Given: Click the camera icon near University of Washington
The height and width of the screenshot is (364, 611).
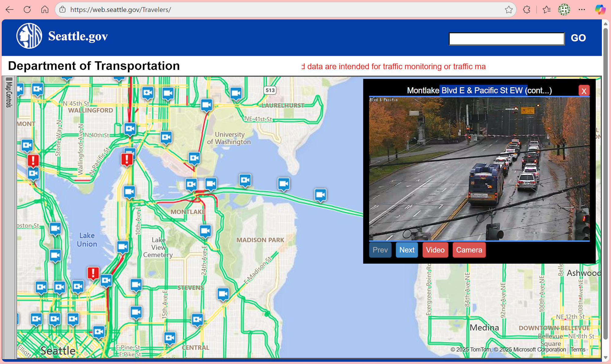Looking at the screenshot, I should (x=194, y=158).
